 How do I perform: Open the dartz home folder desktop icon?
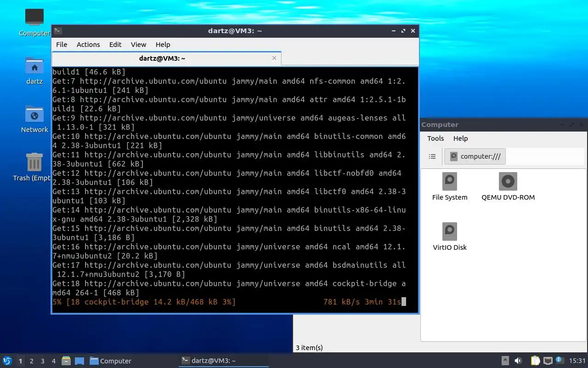(34, 71)
